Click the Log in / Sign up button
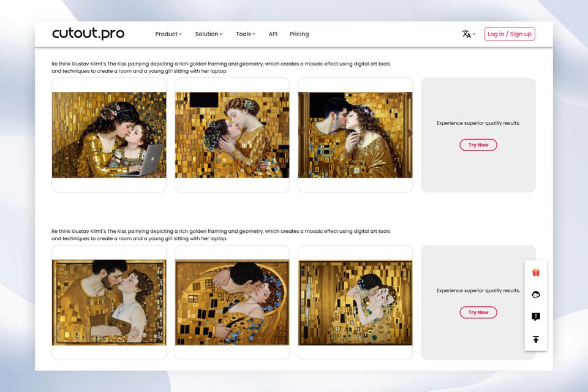The image size is (588, 392). click(509, 34)
